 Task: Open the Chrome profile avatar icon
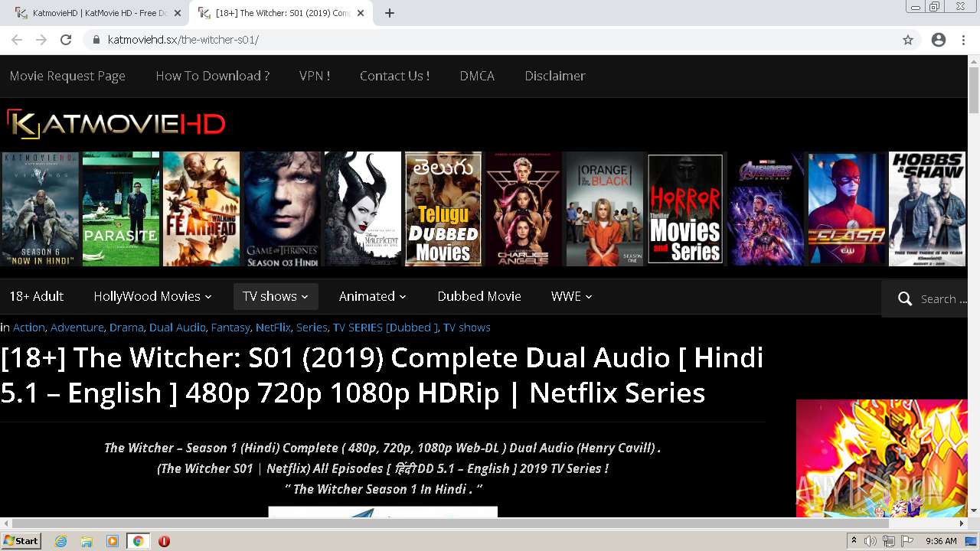(939, 40)
